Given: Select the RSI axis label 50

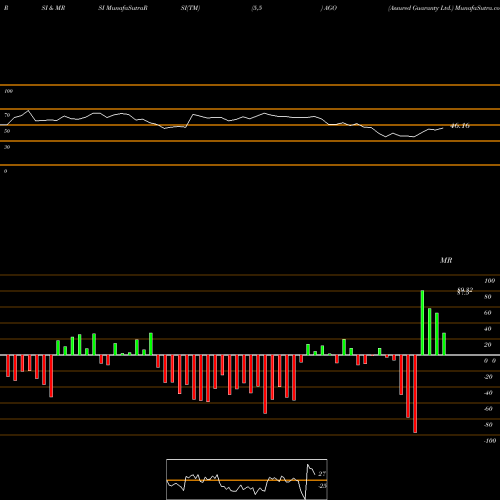Looking at the screenshot, I should tap(7, 131).
